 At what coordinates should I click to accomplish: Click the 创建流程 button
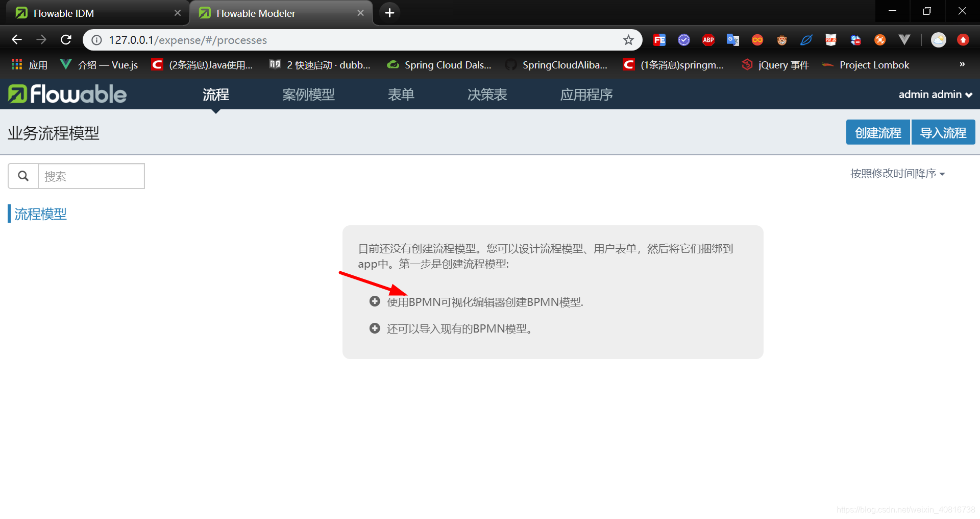(877, 132)
